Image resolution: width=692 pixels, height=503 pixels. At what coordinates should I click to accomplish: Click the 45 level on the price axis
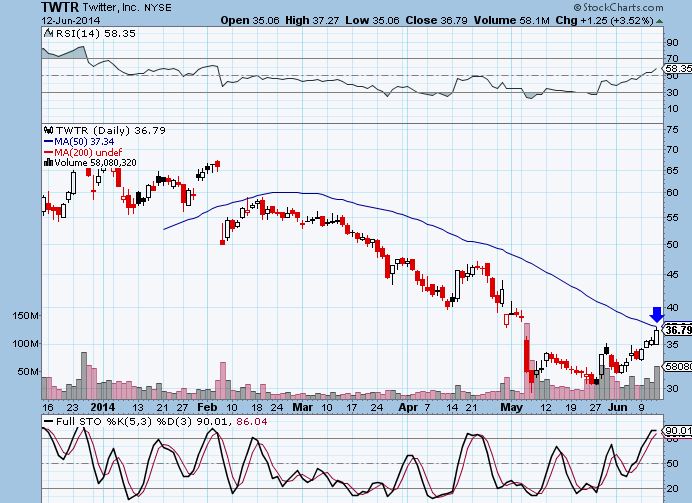click(x=673, y=274)
